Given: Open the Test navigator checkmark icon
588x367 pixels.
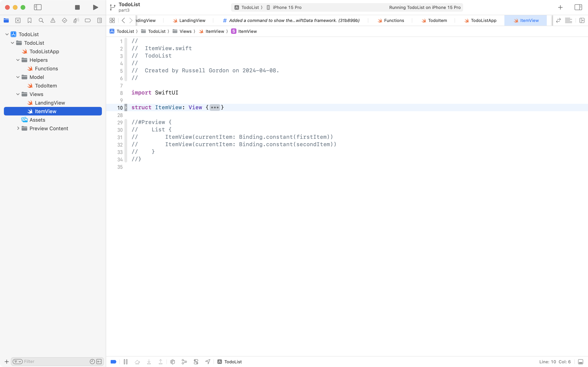Looking at the screenshot, I should coord(65,20).
